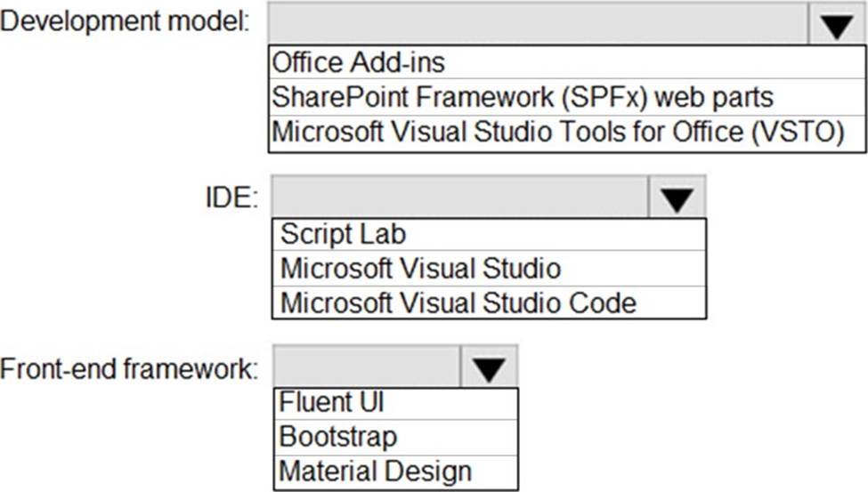868x492 pixels.
Task: Pick Microsoft Visual Studio Code option
Action: (458, 302)
